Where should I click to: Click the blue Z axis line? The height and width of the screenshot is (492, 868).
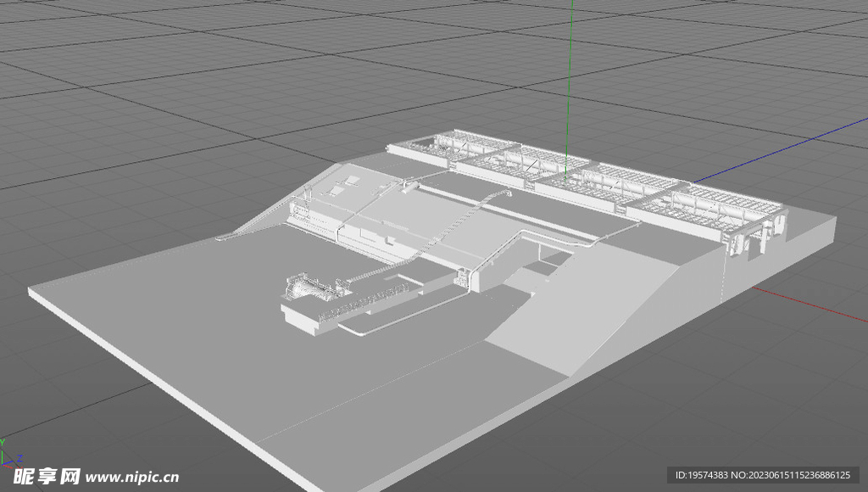780,151
